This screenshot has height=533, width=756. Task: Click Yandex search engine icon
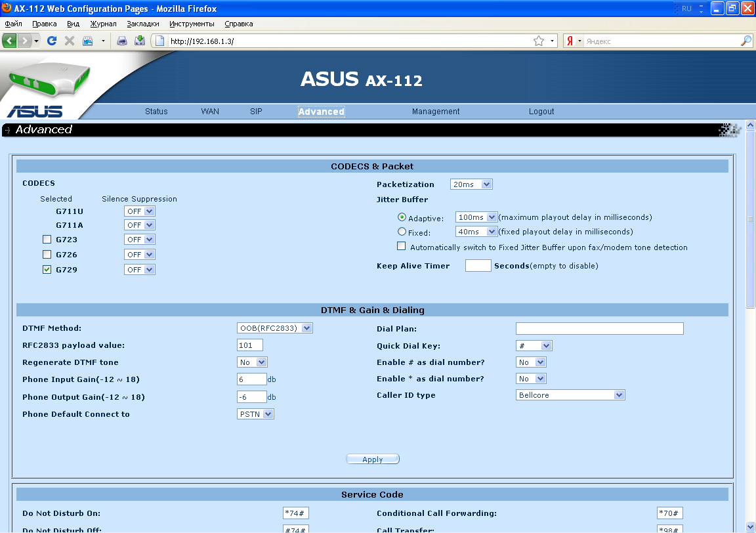click(570, 41)
